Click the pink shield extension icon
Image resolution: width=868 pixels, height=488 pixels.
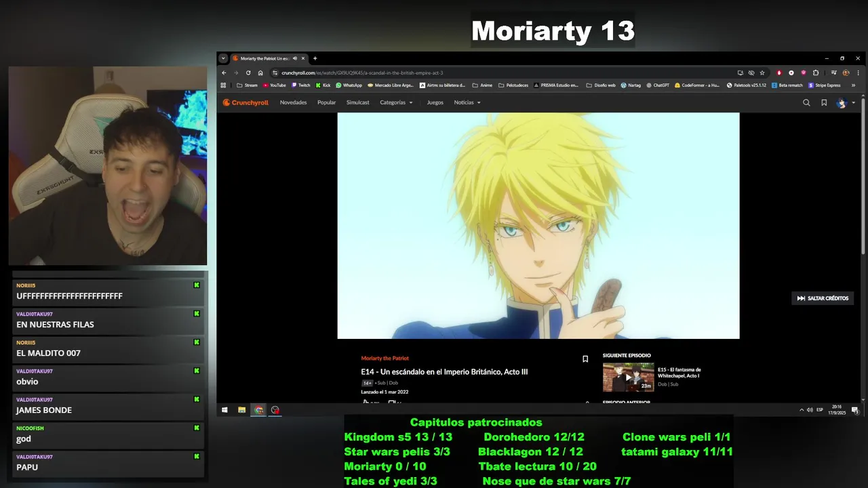pyautogui.click(x=804, y=73)
